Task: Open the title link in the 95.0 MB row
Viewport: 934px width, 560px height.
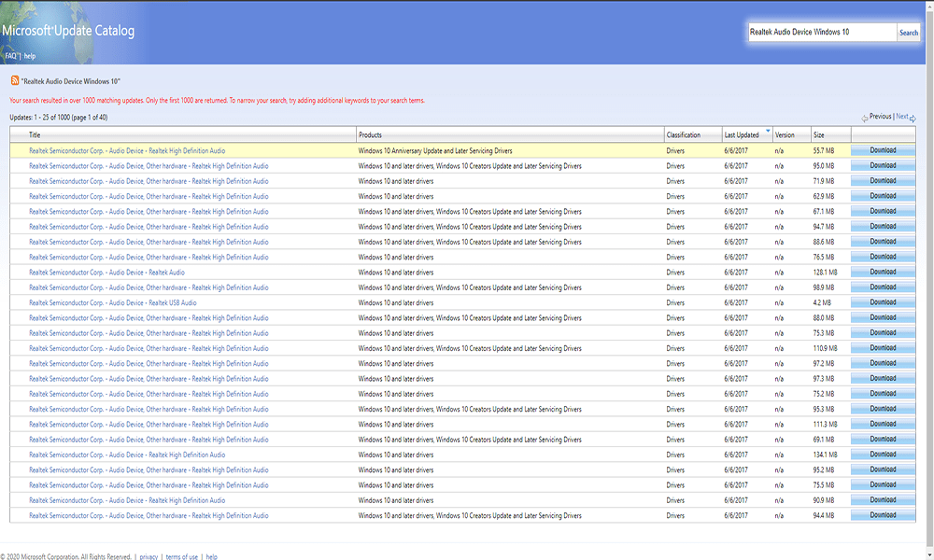Action: click(x=149, y=166)
